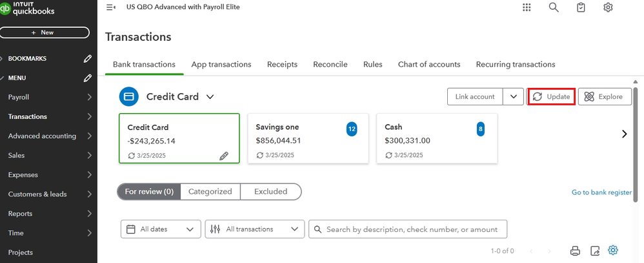Click the export icon beside print
The image size is (644, 263).
[595, 251]
